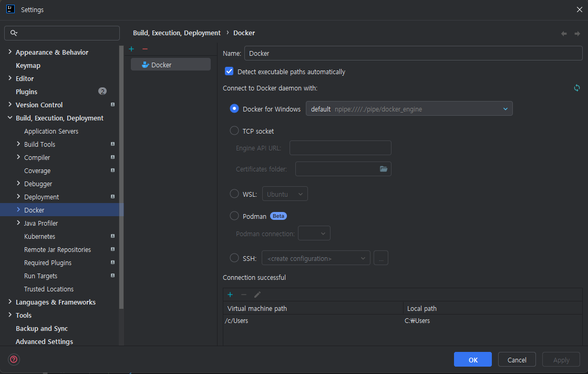Edit path mapping with pencil icon

[x=257, y=295]
